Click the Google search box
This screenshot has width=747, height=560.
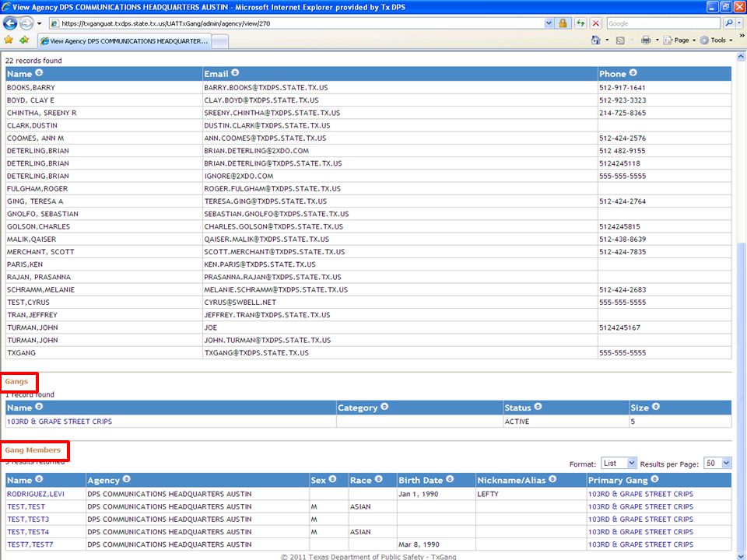tap(663, 23)
